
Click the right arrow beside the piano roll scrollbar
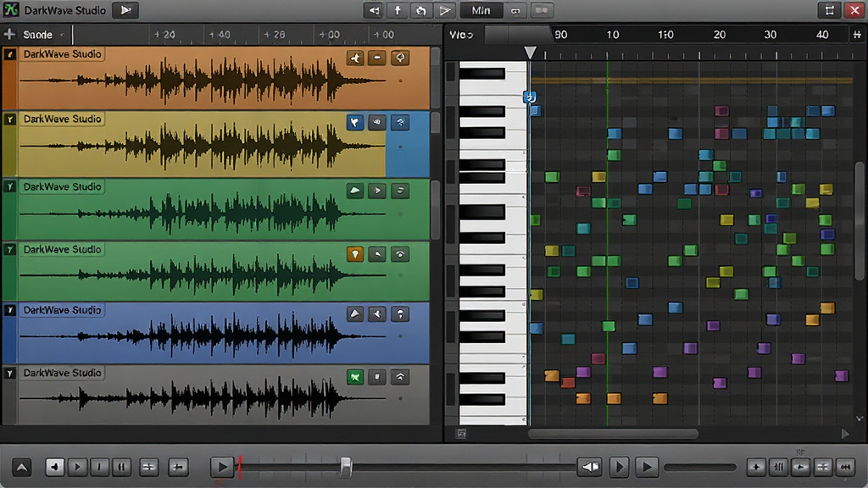[x=845, y=435]
